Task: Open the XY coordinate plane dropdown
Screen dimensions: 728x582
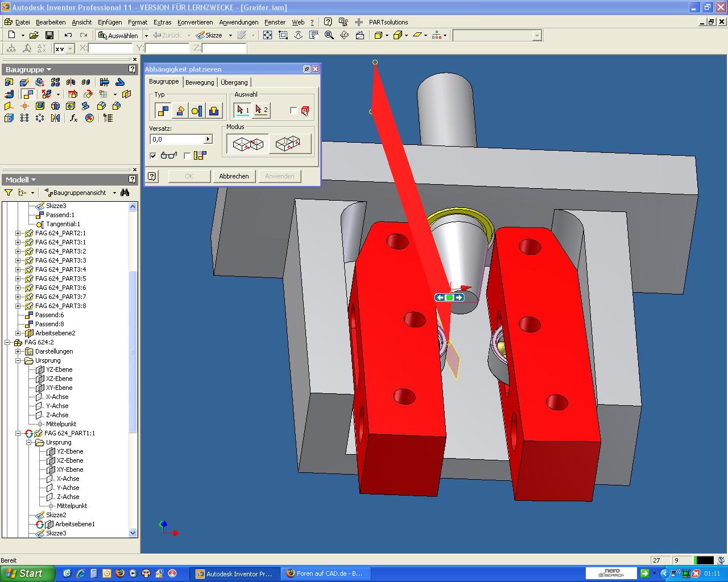Action: click(71, 49)
